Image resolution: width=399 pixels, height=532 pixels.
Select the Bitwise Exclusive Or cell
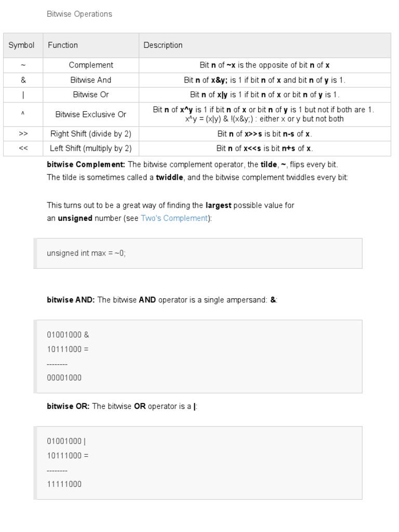(91, 114)
